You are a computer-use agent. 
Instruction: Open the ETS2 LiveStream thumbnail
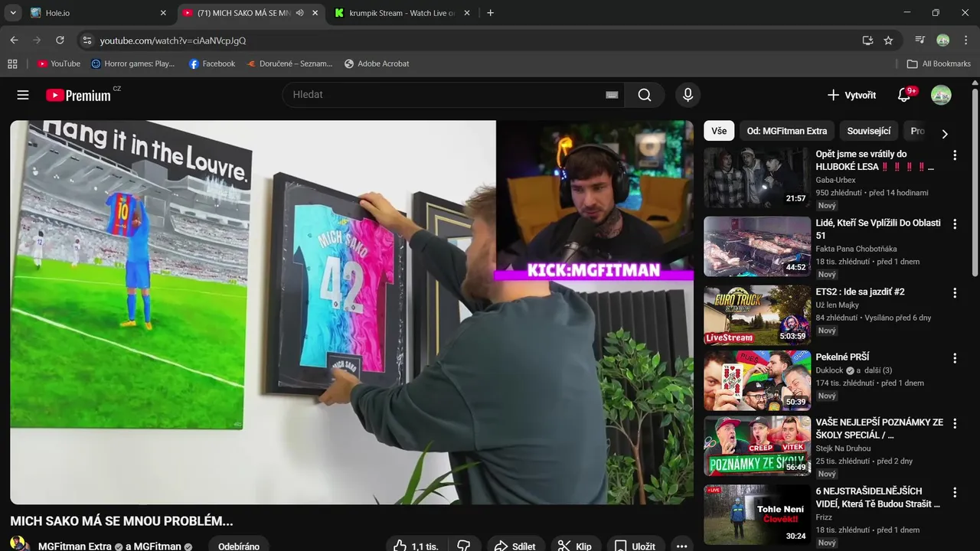click(757, 315)
